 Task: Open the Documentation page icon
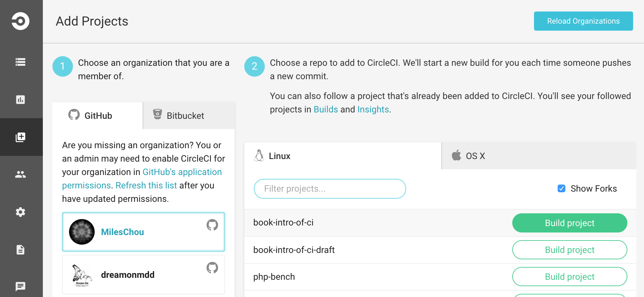(x=20, y=249)
